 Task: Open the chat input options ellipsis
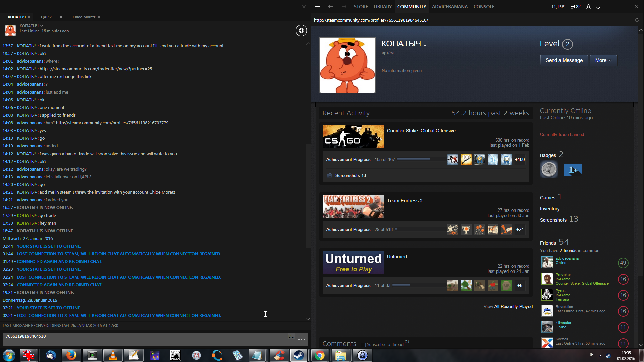[x=301, y=339]
